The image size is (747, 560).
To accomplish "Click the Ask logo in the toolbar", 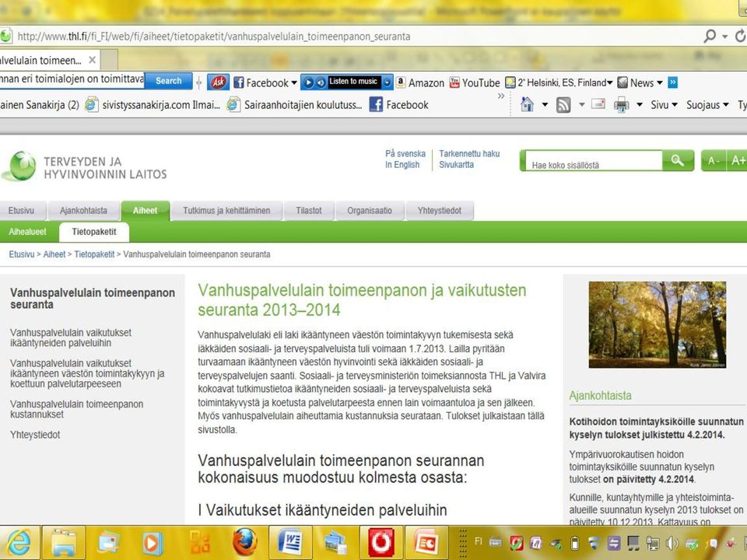I will pos(218,82).
